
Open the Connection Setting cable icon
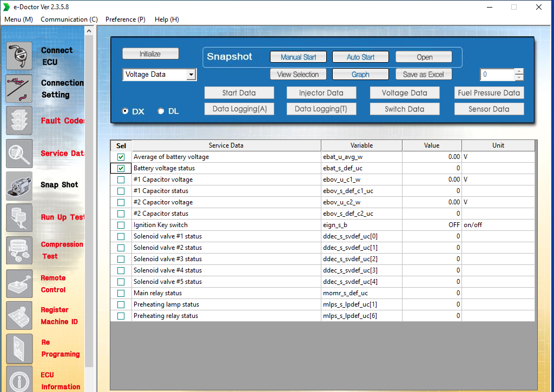pyautogui.click(x=19, y=89)
